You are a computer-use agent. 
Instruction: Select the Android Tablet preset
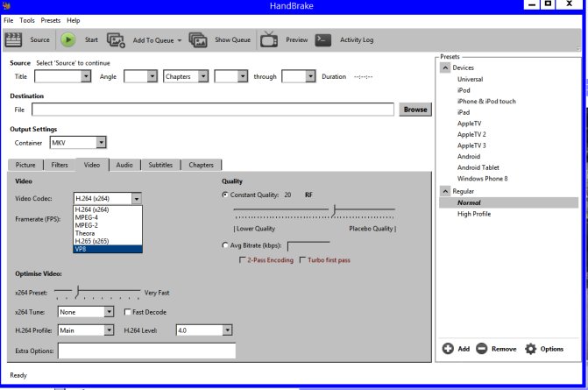pos(478,167)
